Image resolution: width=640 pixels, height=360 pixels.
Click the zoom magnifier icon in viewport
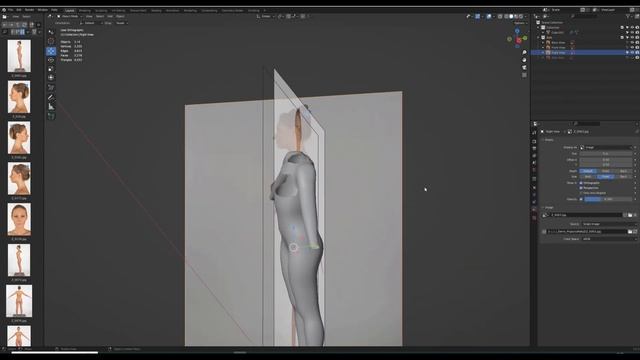coord(524,53)
